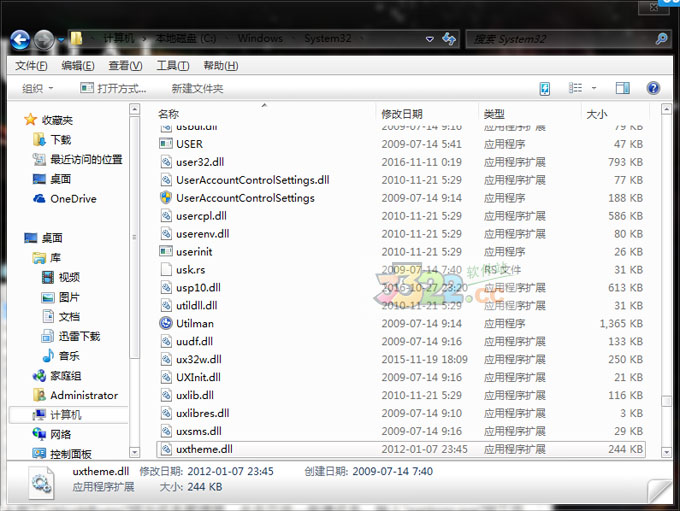Open the 帮助(H) menu
Screen dimensions: 680x511
pyautogui.click(x=220, y=66)
